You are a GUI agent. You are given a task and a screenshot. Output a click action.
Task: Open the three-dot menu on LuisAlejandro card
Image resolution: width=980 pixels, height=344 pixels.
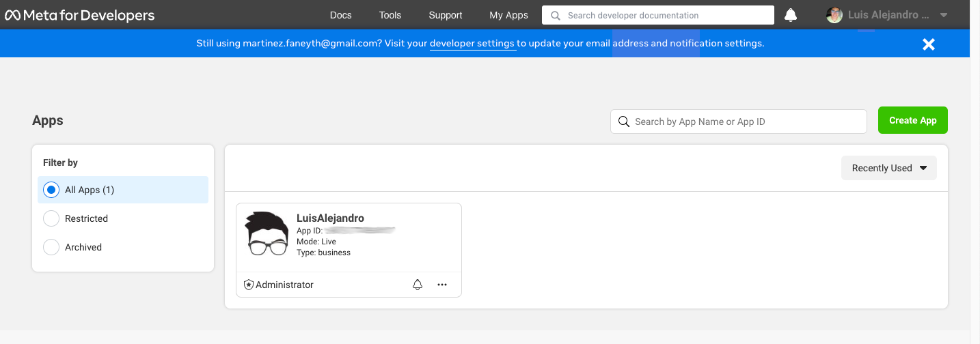442,285
